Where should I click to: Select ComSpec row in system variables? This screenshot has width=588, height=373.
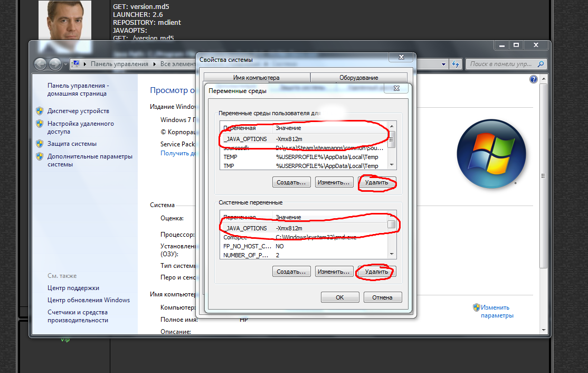point(304,238)
